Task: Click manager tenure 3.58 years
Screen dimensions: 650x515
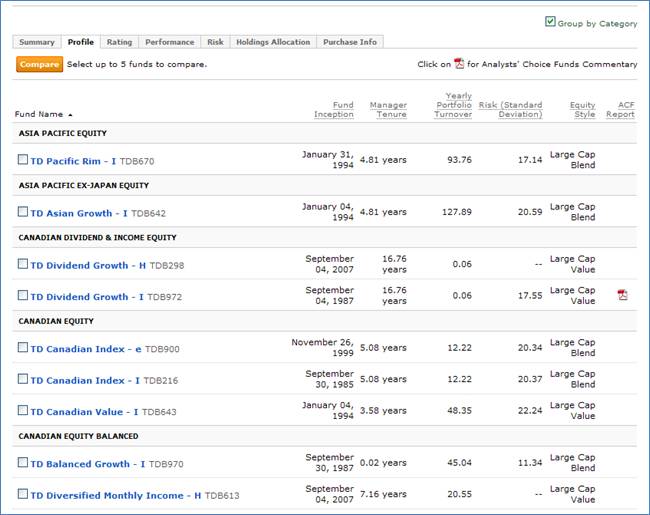Action: coord(383,411)
